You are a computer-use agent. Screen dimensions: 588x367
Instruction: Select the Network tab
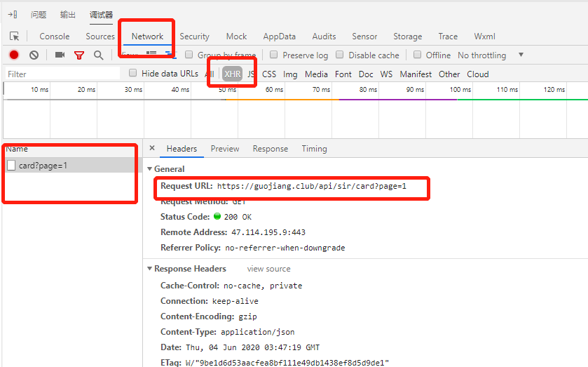pyautogui.click(x=147, y=36)
